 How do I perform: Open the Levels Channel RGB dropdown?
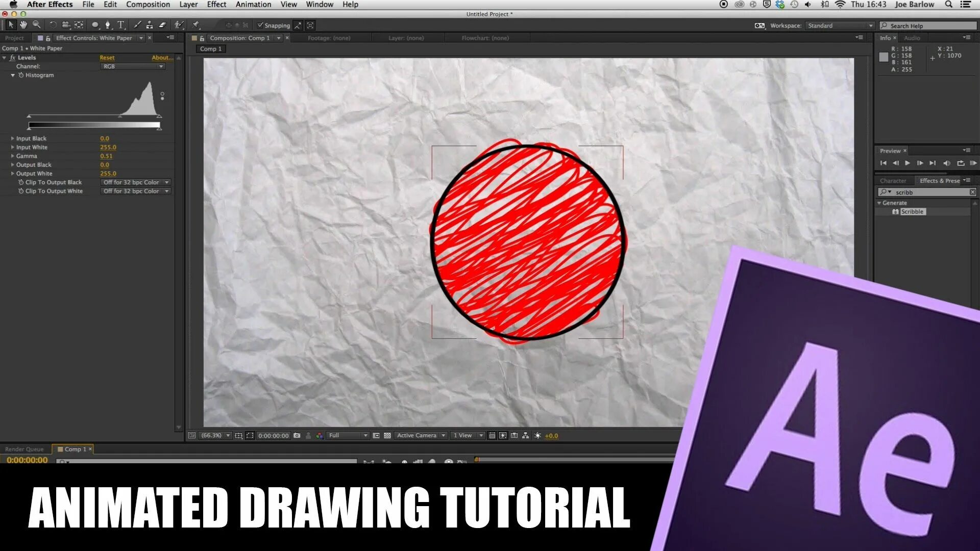point(133,66)
